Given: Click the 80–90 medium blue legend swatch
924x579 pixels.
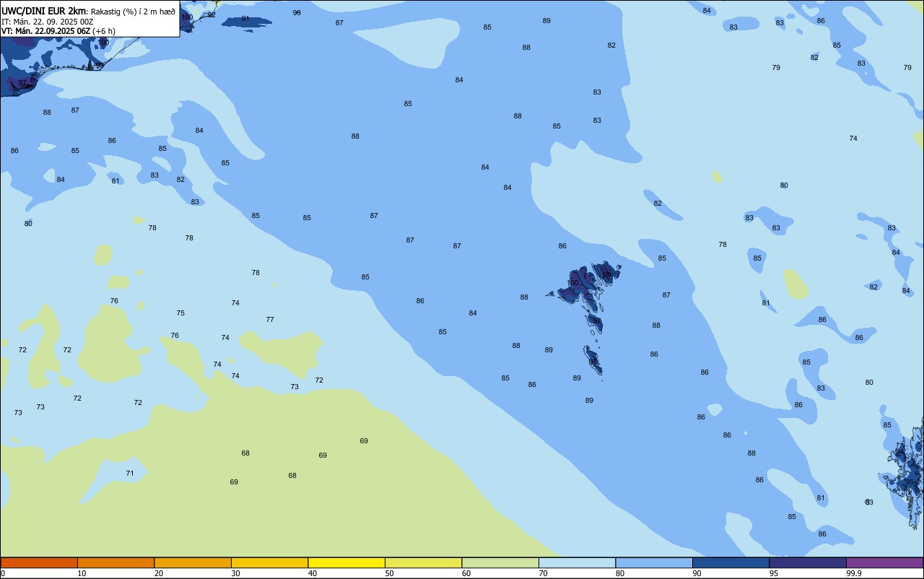Looking at the screenshot, I should click(654, 562).
